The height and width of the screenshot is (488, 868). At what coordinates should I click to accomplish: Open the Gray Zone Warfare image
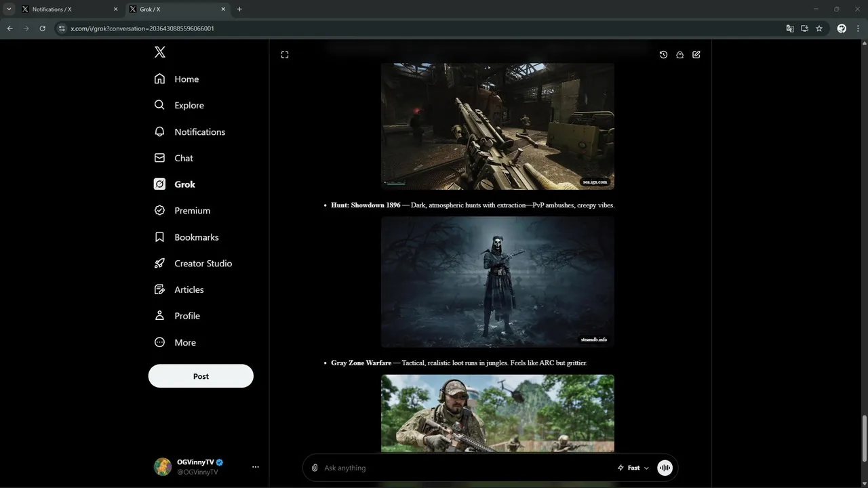tap(497, 413)
